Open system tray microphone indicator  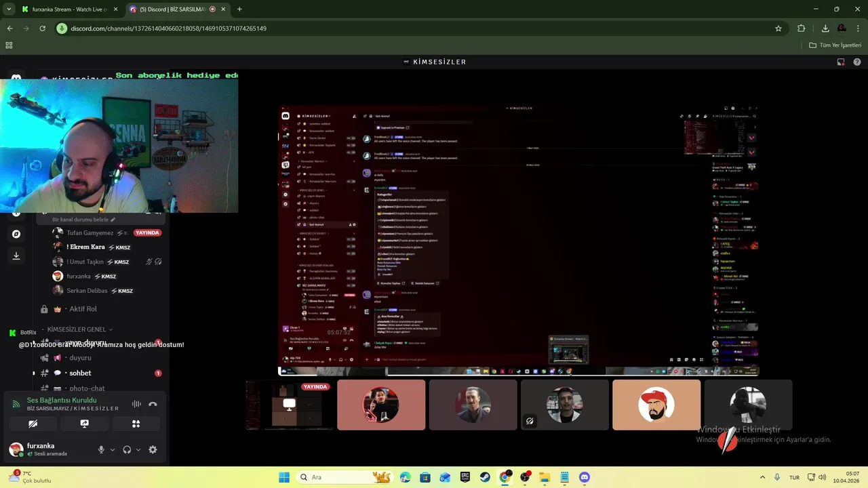[x=777, y=477]
